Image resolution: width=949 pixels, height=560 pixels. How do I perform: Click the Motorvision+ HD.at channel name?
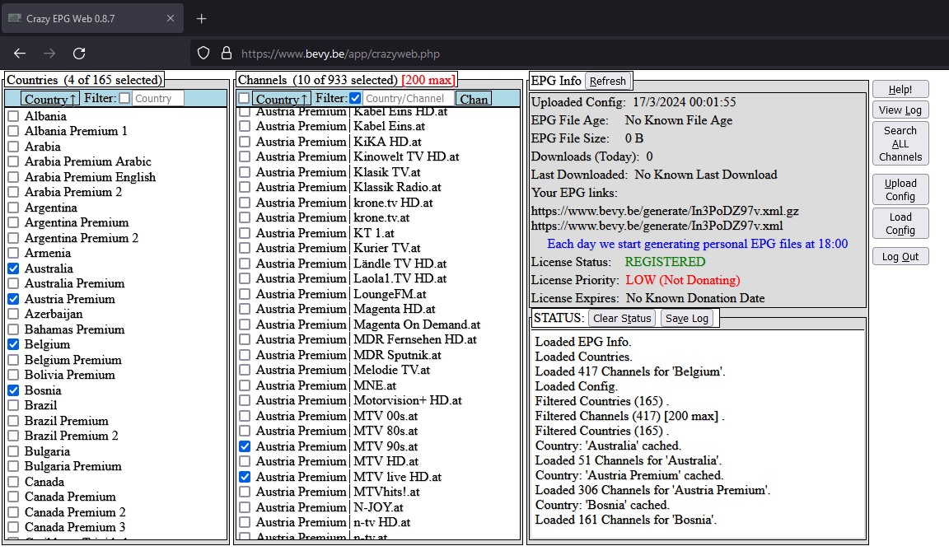[407, 400]
